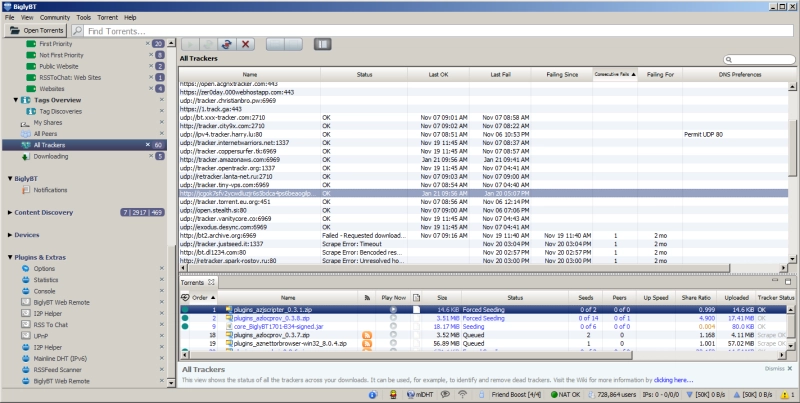Click the Mainline DHT (IPv6) plugin icon
Image resolution: width=800 pixels, height=403 pixels.
pyautogui.click(x=26, y=358)
